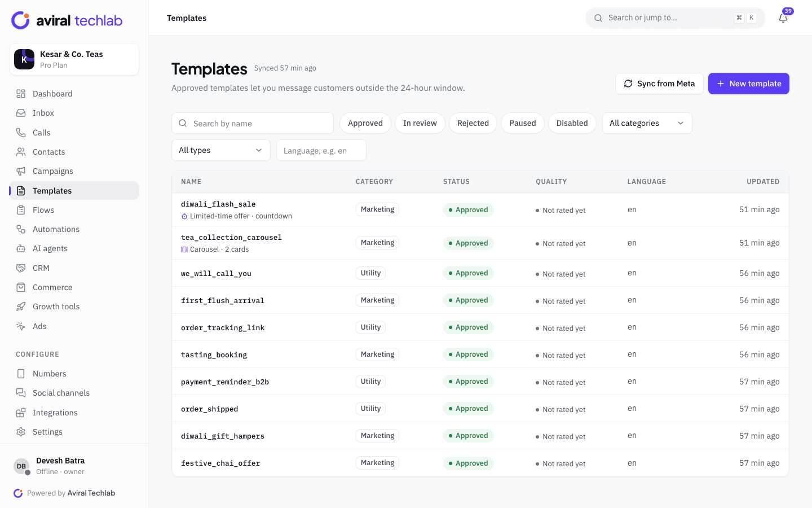The width and height of the screenshot is (812, 508).
Task: Click the Automations icon in sidebar
Action: click(21, 229)
